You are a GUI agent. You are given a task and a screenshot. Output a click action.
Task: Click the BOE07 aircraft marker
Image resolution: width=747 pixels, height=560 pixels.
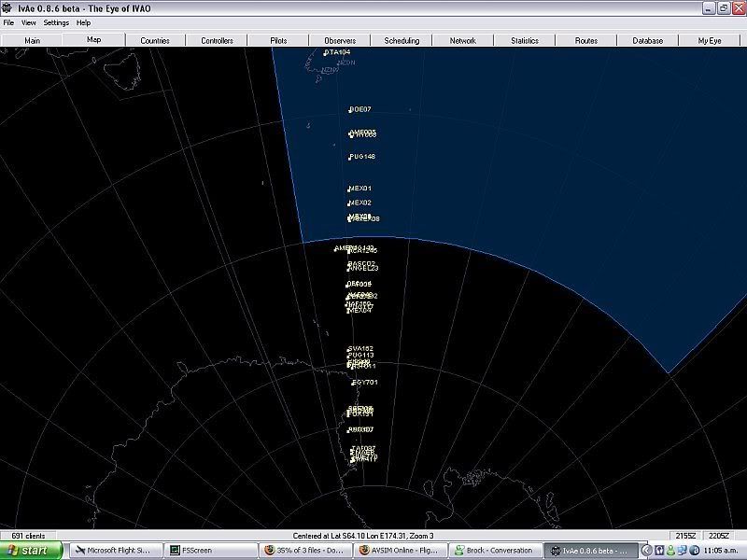pos(359,109)
